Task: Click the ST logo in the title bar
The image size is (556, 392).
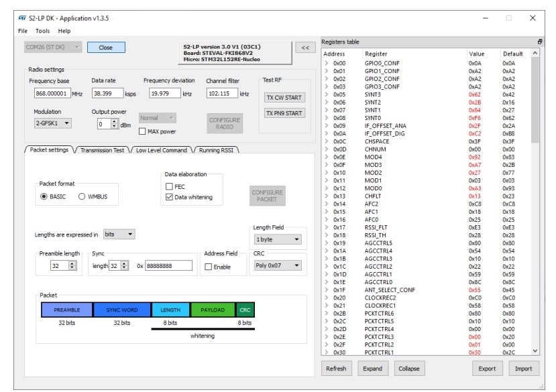Action: 22,17
